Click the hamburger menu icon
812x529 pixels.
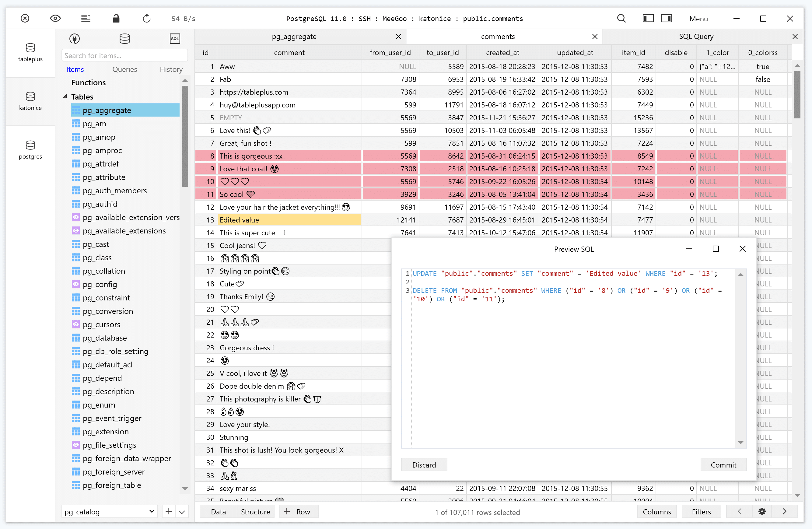click(86, 18)
